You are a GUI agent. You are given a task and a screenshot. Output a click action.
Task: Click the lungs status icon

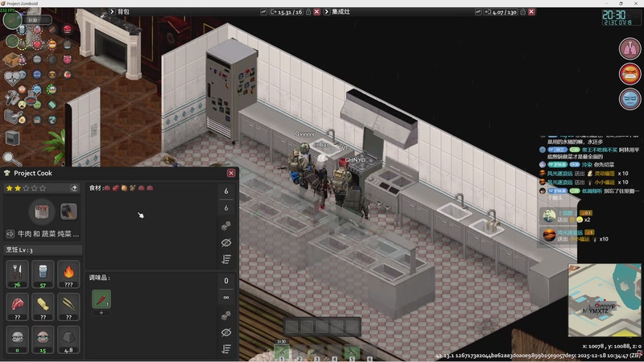pos(630,48)
